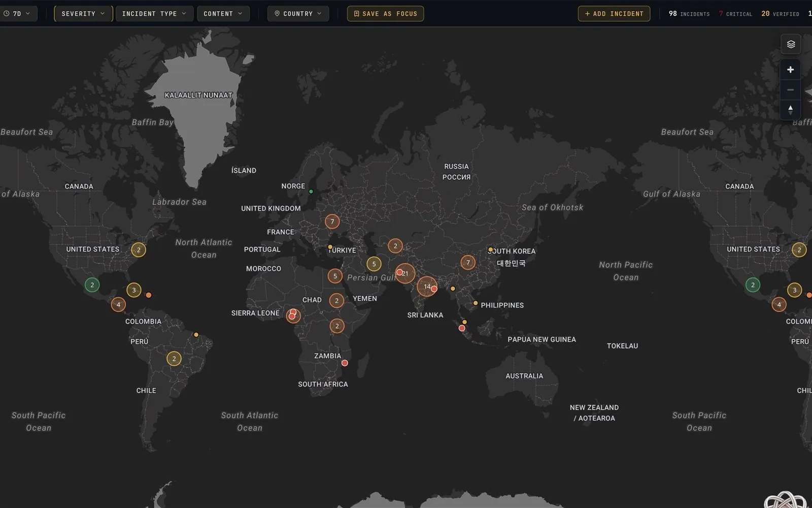Click the TOKELAU label
The width and height of the screenshot is (812, 508).
tap(622, 346)
